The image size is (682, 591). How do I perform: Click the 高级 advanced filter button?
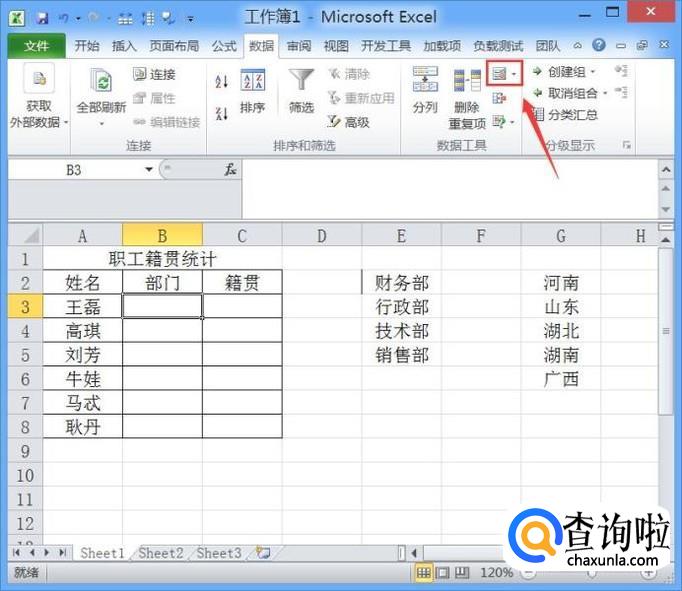coord(348,122)
